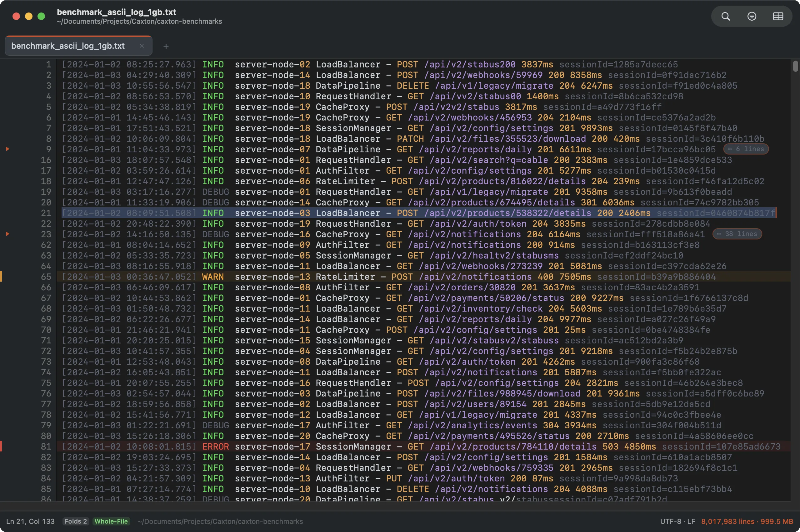This screenshot has width=800, height=532.
Task: Click the vertical scrollbar thumb
Action: (795, 66)
